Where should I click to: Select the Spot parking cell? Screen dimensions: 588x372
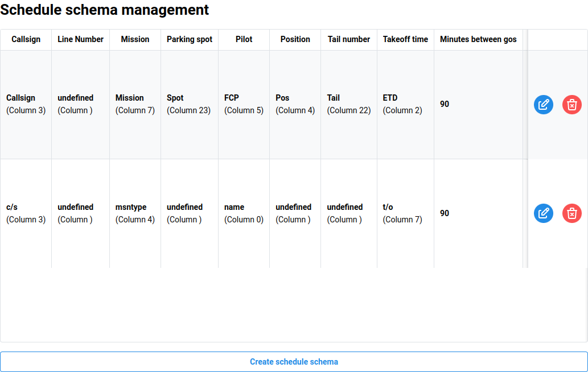coord(188,104)
